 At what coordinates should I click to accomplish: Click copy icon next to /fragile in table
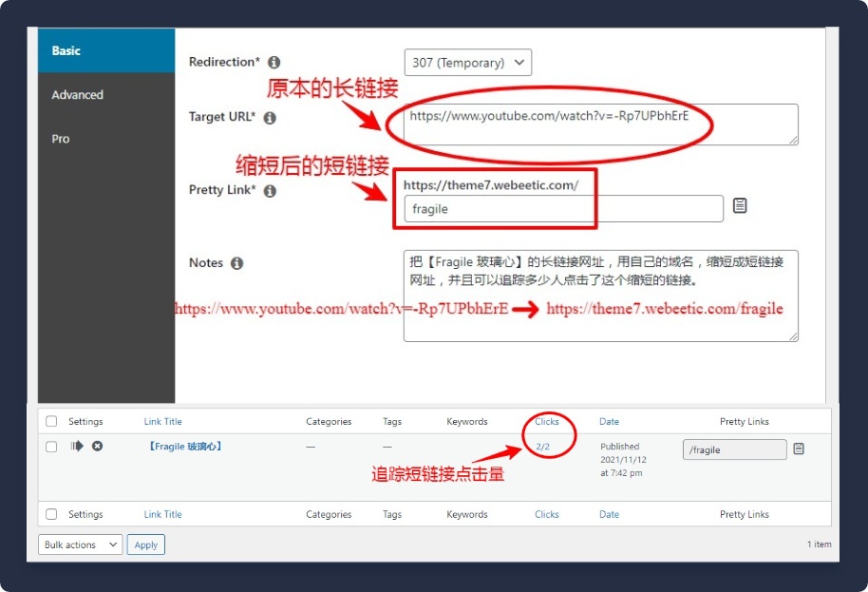pyautogui.click(x=799, y=449)
